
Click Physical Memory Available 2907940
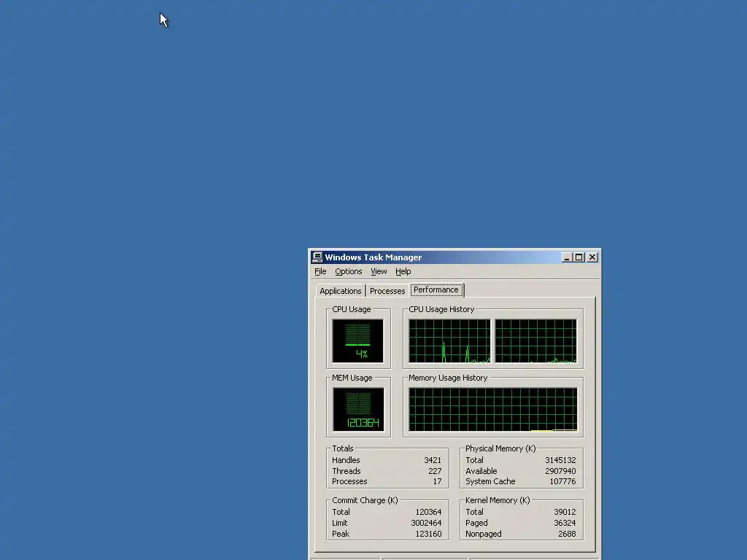[x=560, y=471]
